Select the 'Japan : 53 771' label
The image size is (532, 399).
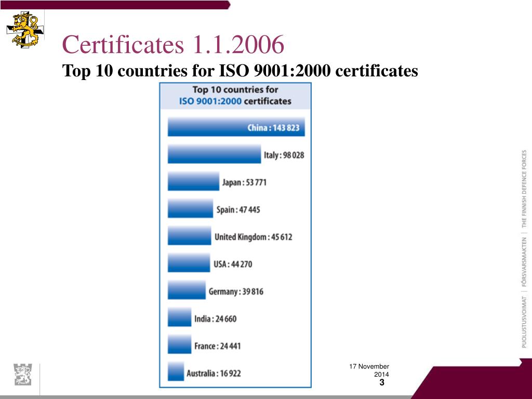(x=244, y=182)
